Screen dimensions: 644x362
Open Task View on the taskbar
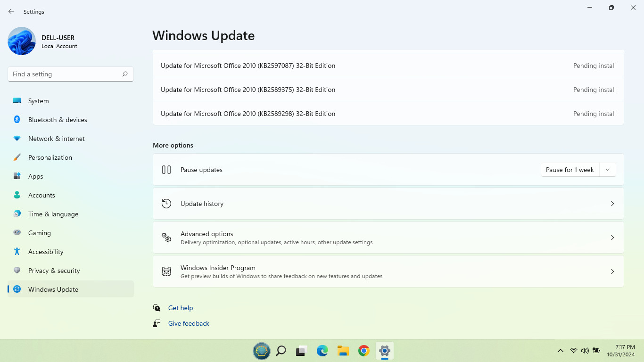click(x=302, y=351)
